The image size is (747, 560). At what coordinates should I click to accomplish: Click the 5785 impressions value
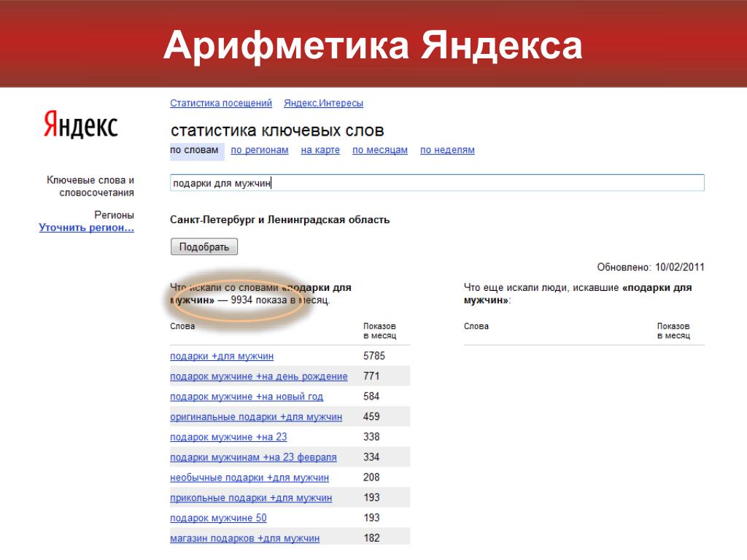click(374, 356)
